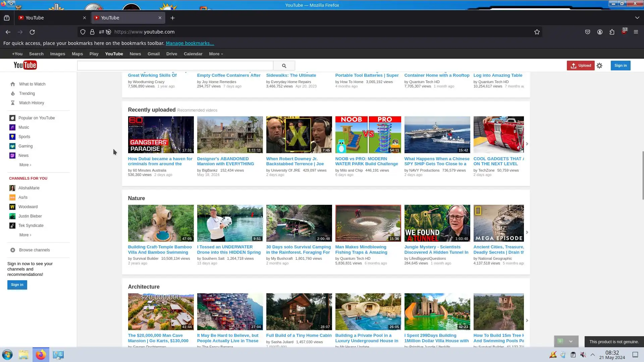Click the red Upload button
This screenshot has height=362, width=644.
tap(581, 65)
